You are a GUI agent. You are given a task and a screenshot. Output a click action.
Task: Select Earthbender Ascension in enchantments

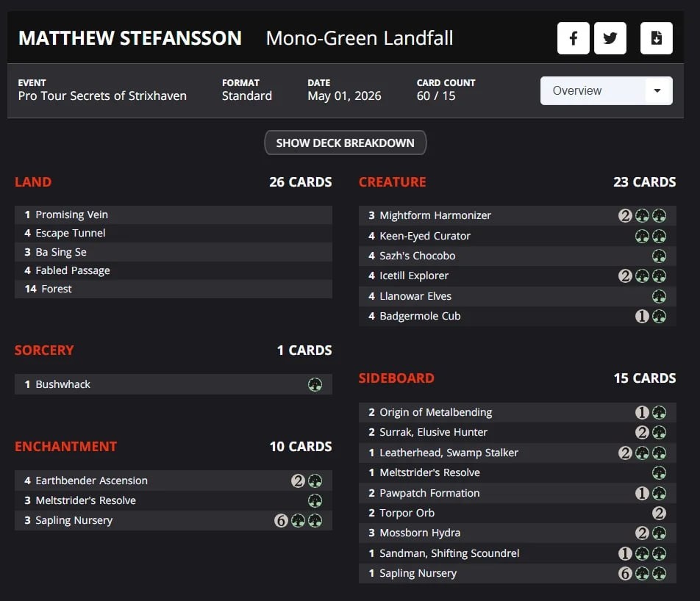tap(174, 481)
